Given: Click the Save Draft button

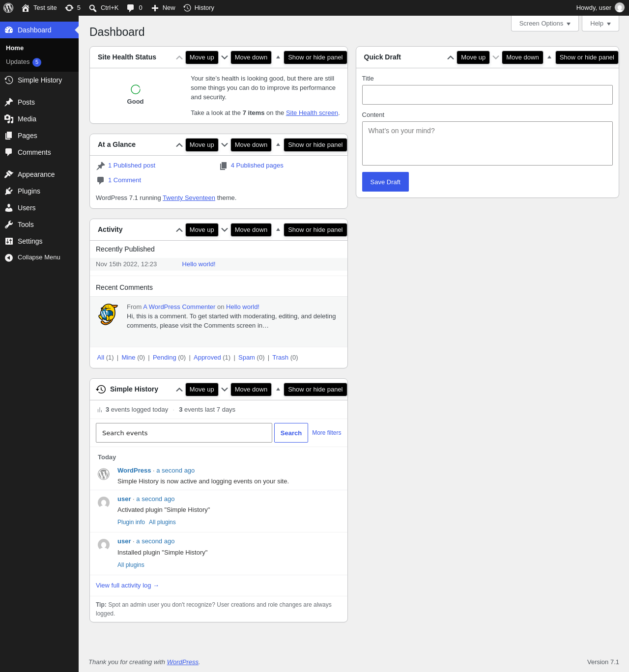Looking at the screenshot, I should 385,182.
